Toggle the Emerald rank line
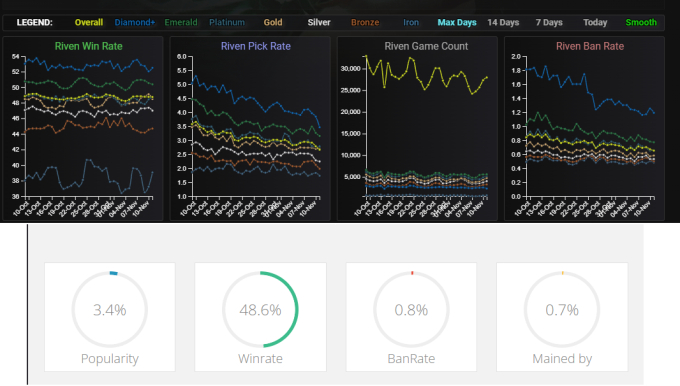The height and width of the screenshot is (386, 680). (181, 23)
